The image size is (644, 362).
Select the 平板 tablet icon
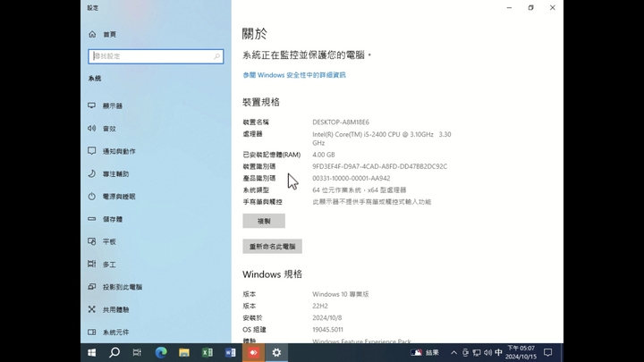coord(92,241)
